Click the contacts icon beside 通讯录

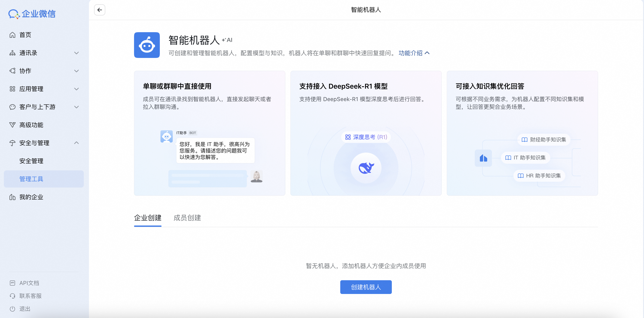pos(12,53)
